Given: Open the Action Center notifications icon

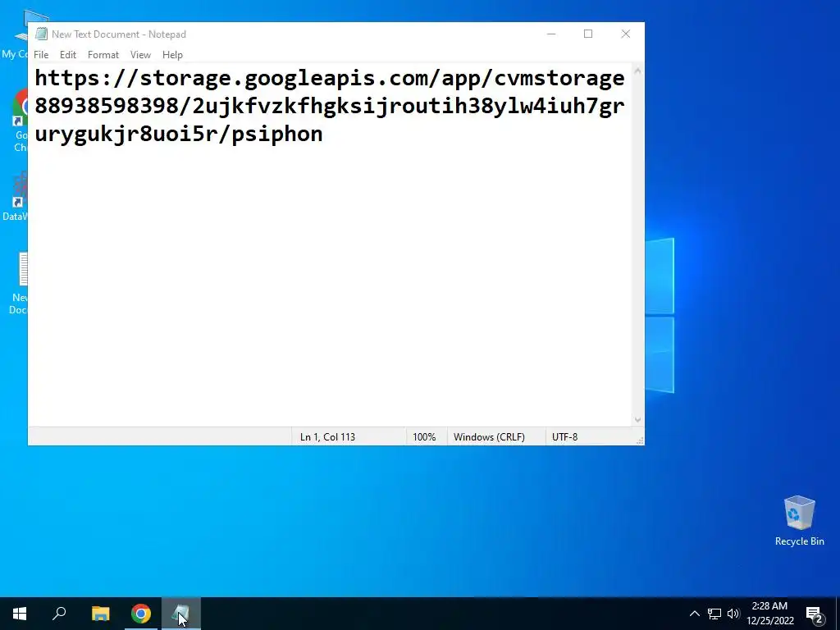Looking at the screenshot, I should tap(815, 614).
